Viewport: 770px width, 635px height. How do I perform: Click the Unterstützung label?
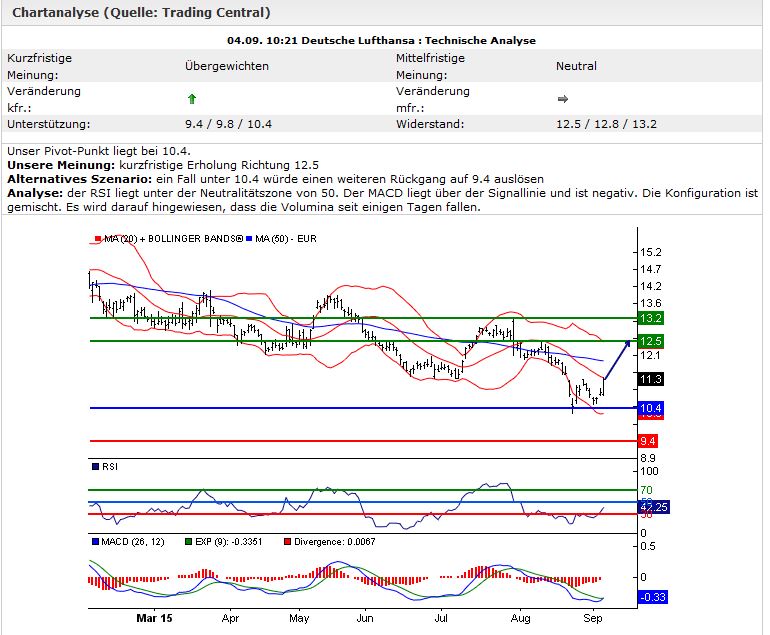tap(49, 124)
